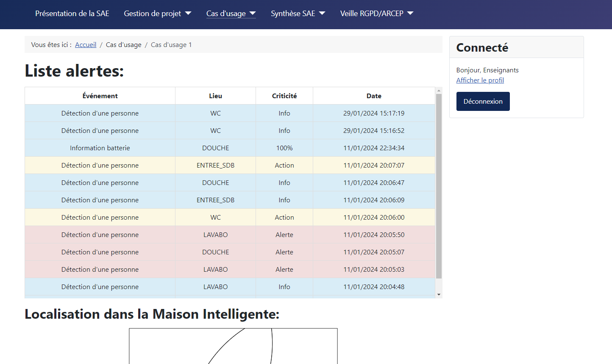
Task: Select date 29/01/2024 15:16:52 cell
Action: 374,130
